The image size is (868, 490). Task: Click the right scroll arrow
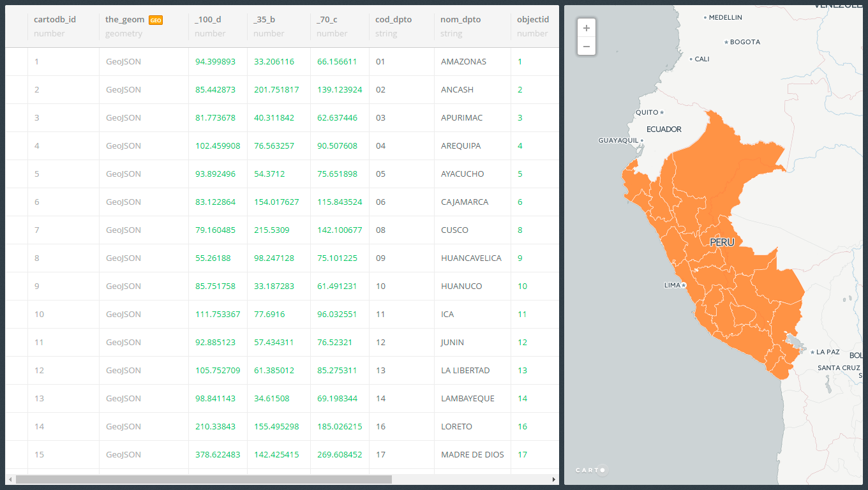coord(554,479)
